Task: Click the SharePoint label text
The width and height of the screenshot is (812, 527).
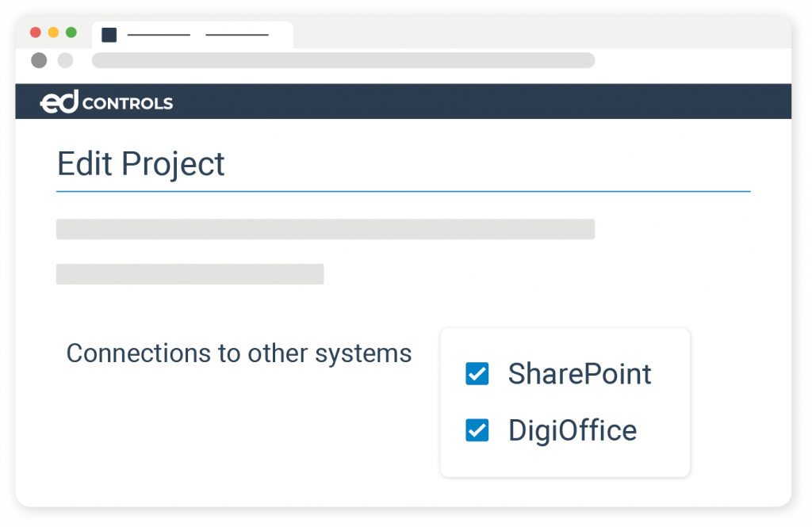Action: point(580,373)
